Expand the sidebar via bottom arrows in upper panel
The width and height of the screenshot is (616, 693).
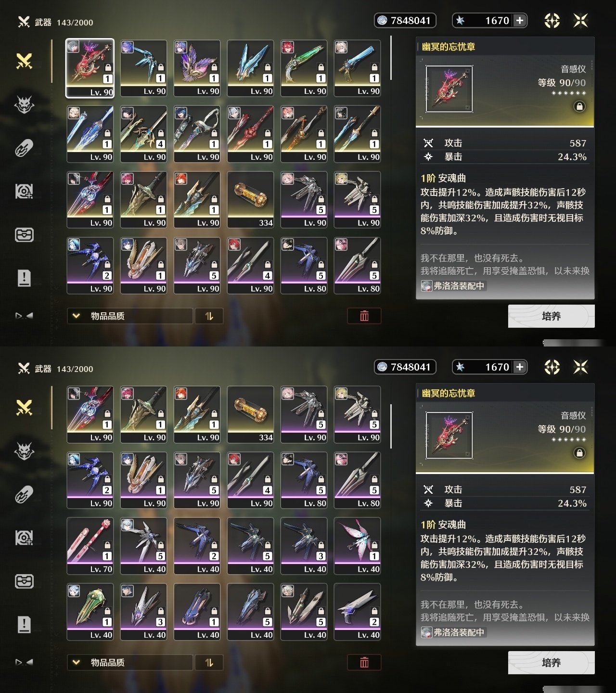[24, 316]
